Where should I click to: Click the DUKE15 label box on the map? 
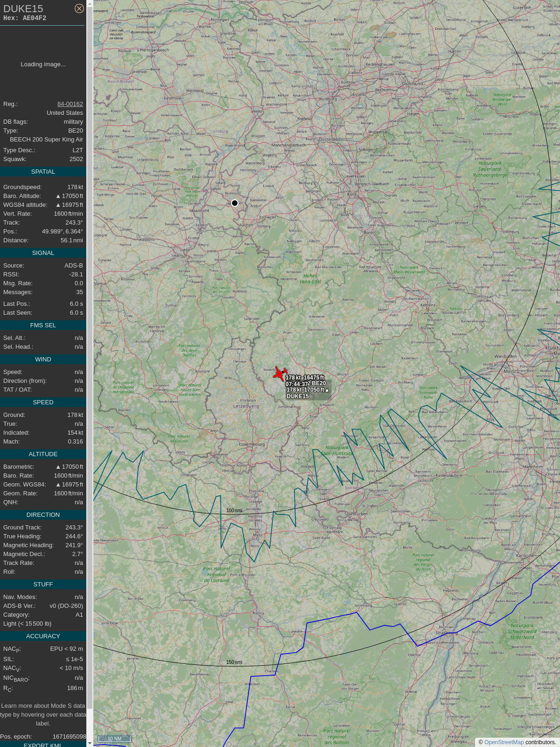[x=298, y=396]
